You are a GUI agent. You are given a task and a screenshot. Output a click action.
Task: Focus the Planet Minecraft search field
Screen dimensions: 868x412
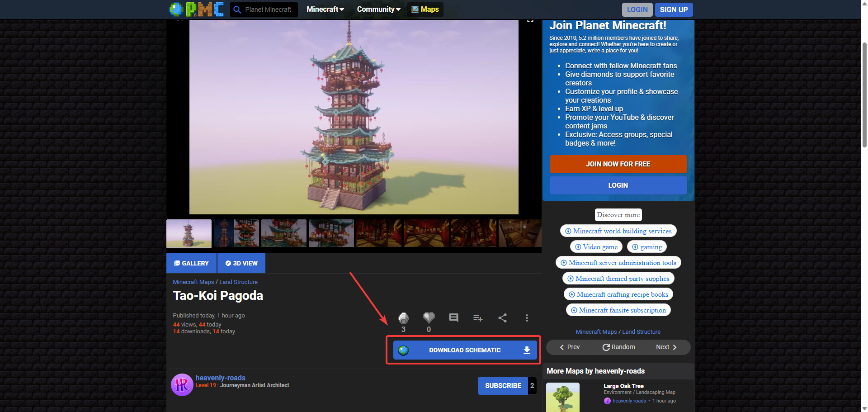pyautogui.click(x=269, y=9)
